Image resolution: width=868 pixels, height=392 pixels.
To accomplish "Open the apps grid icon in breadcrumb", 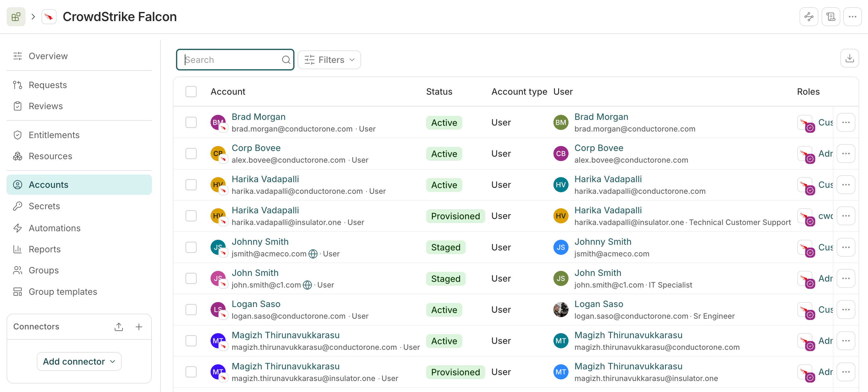I will (x=16, y=17).
